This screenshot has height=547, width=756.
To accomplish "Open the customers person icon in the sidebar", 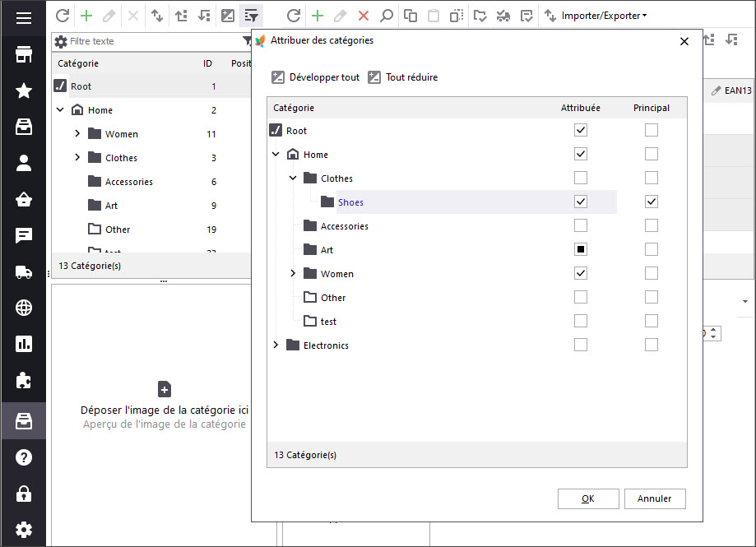I will pyautogui.click(x=24, y=163).
